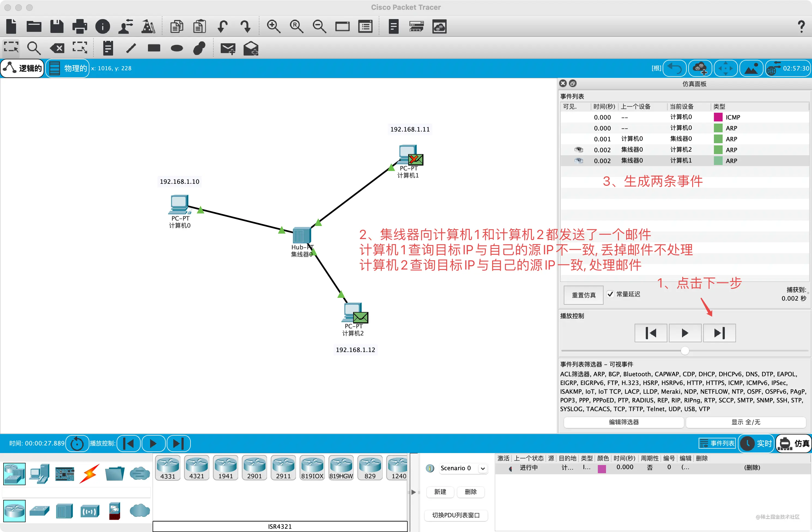Click the set background image icon

(751, 68)
